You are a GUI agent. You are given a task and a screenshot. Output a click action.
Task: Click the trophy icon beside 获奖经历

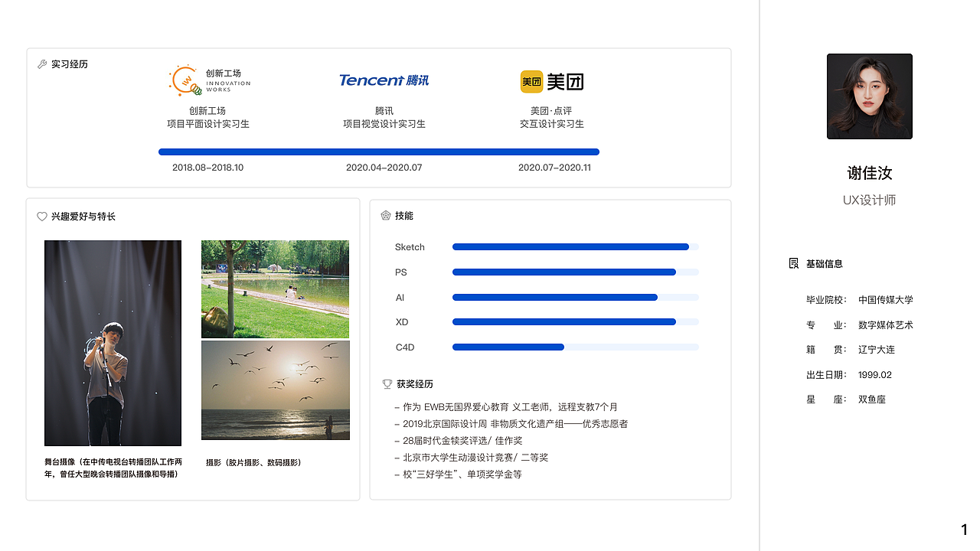click(387, 384)
